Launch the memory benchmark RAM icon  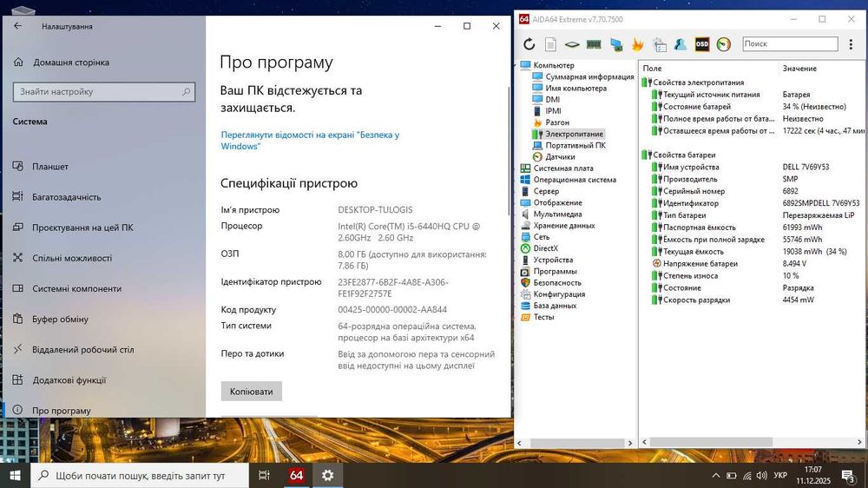coord(594,44)
